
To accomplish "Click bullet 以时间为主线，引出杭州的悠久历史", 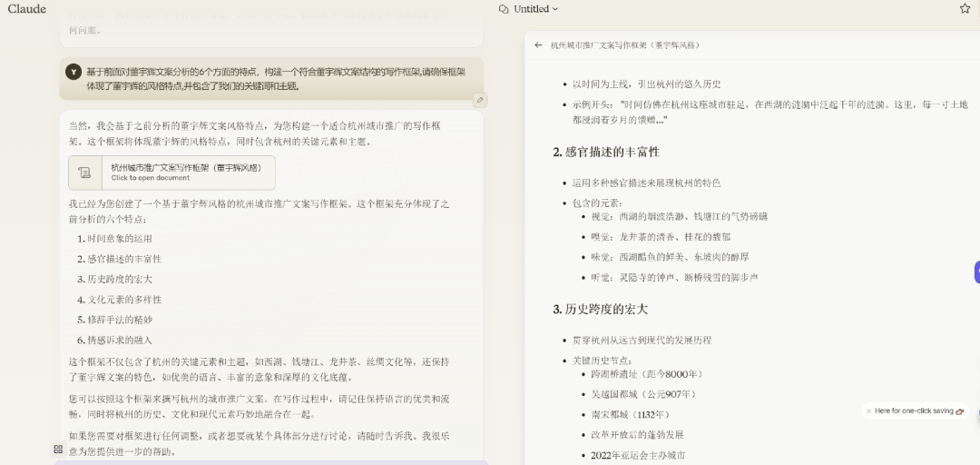I will [647, 84].
